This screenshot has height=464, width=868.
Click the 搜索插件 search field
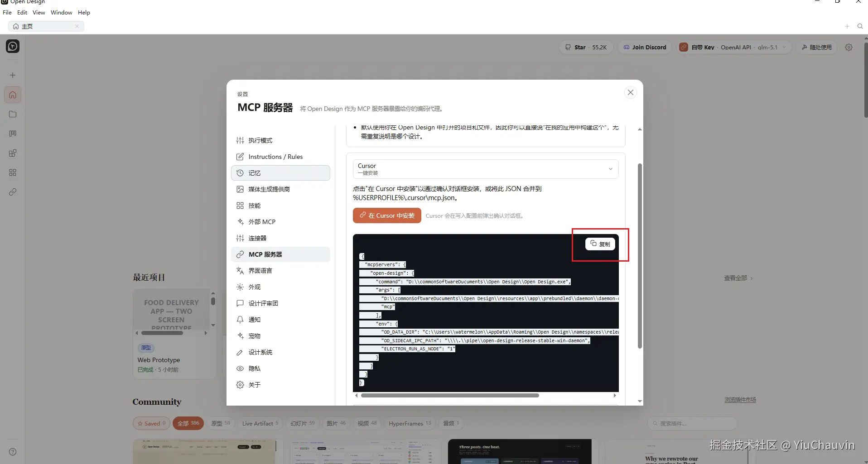point(692,423)
